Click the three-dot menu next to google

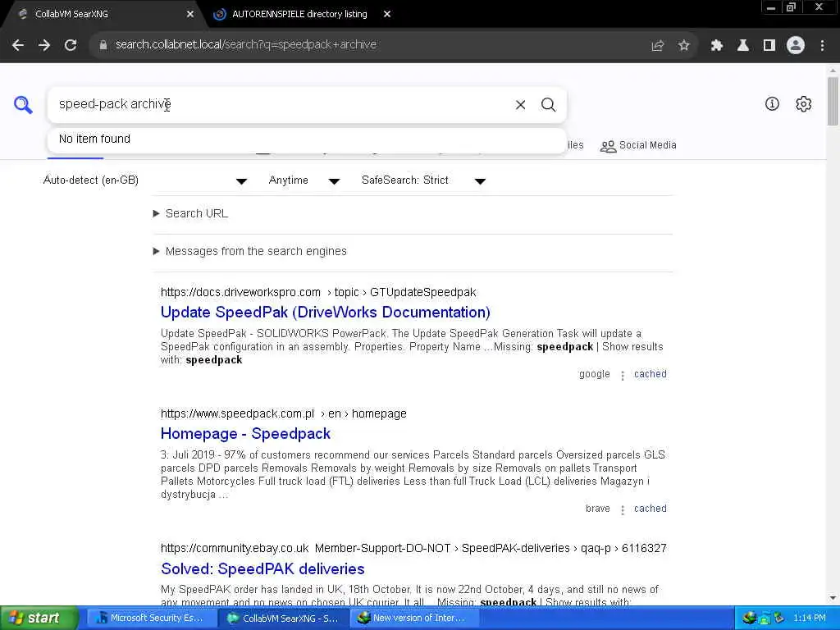(623, 376)
